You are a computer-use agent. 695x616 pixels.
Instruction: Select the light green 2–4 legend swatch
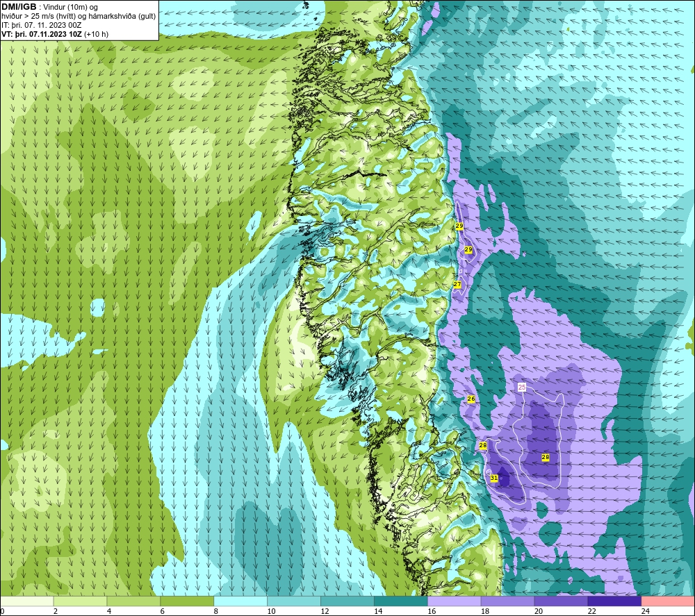pyautogui.click(x=80, y=601)
